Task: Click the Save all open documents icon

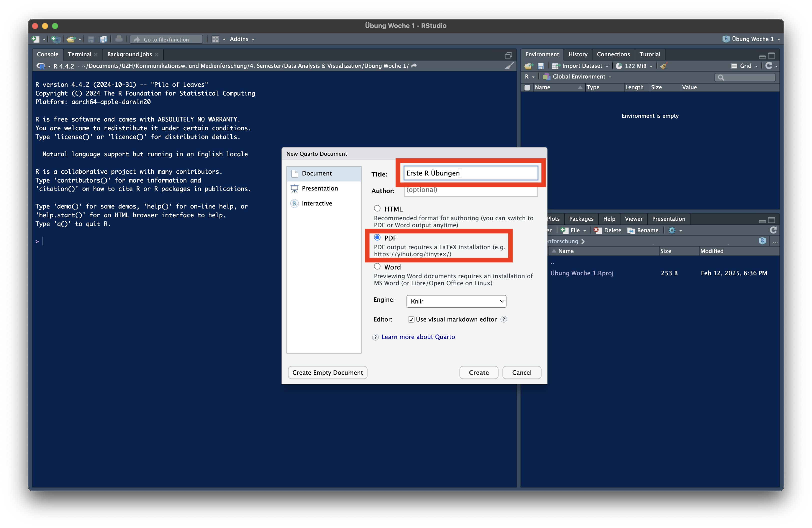Action: (103, 39)
